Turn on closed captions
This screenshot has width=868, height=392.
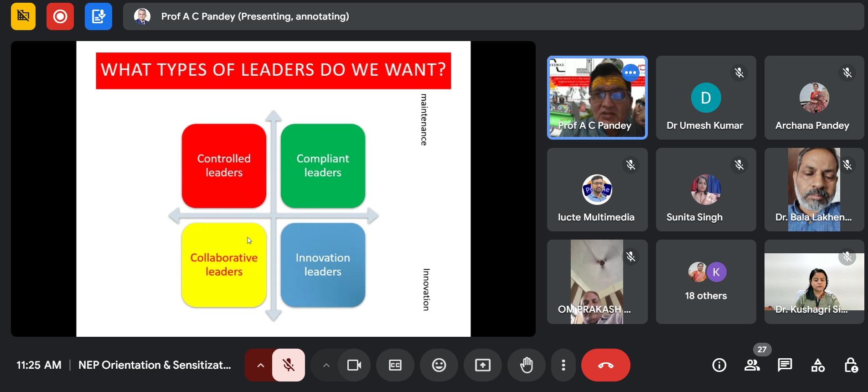coord(395,365)
